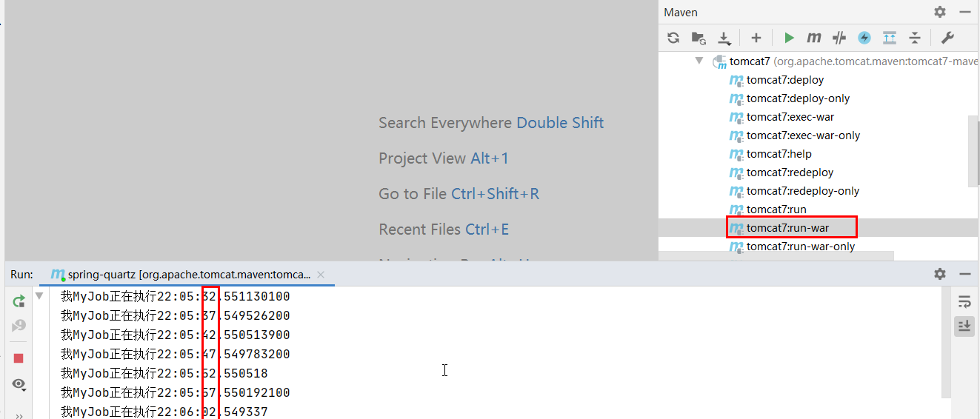Rerun spring-quartz in Run panel
Viewport: 980px width, 419px height.
[19, 301]
